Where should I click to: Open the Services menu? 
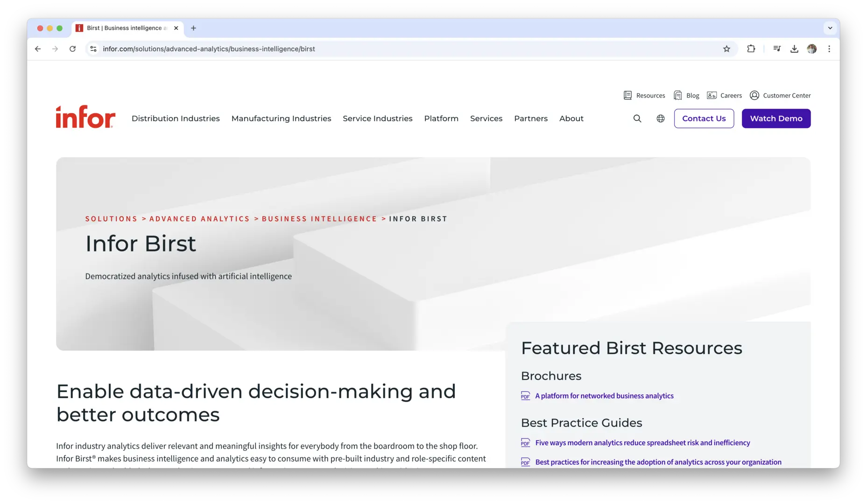tap(486, 119)
